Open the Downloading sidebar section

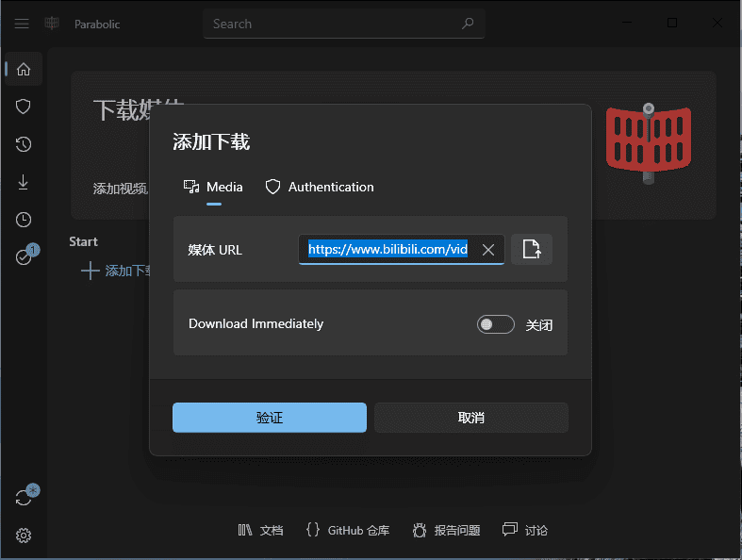click(x=24, y=182)
